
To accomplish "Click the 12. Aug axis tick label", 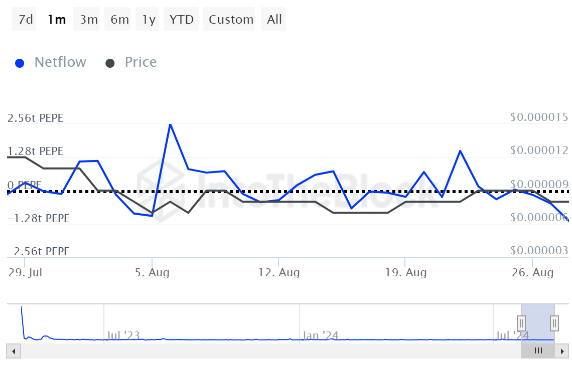I will [279, 272].
